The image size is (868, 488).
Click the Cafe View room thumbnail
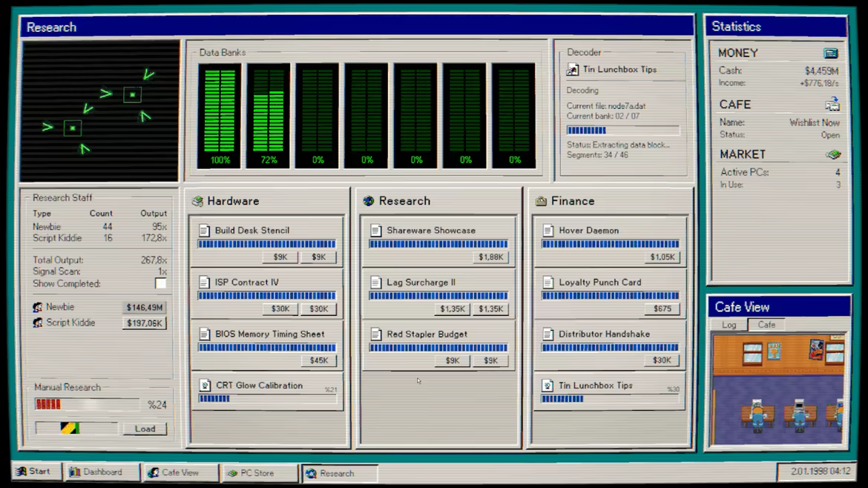tap(779, 389)
